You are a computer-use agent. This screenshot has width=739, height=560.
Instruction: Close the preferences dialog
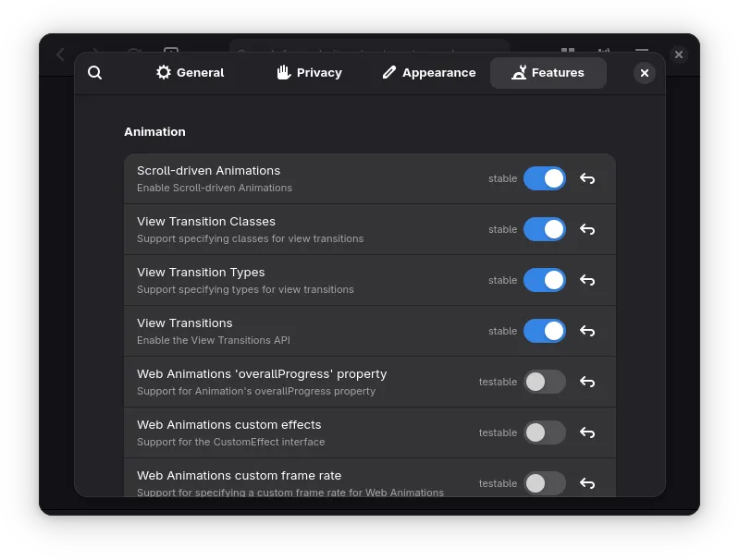tap(645, 73)
